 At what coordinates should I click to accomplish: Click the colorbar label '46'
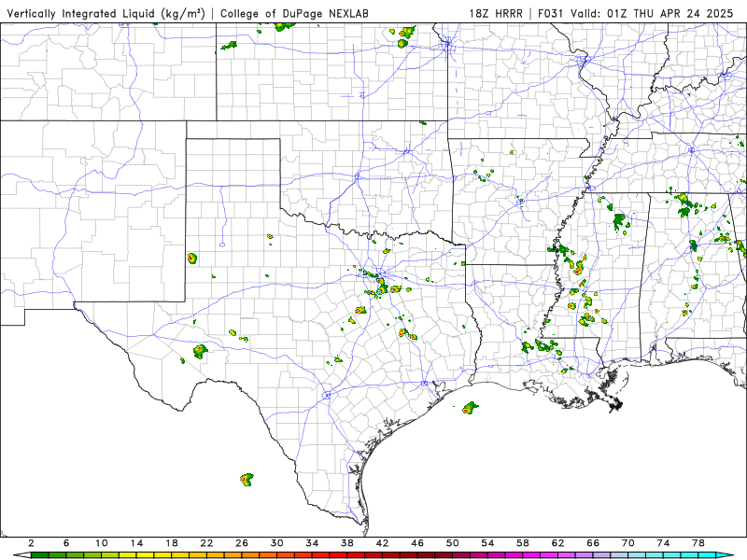tap(417, 543)
